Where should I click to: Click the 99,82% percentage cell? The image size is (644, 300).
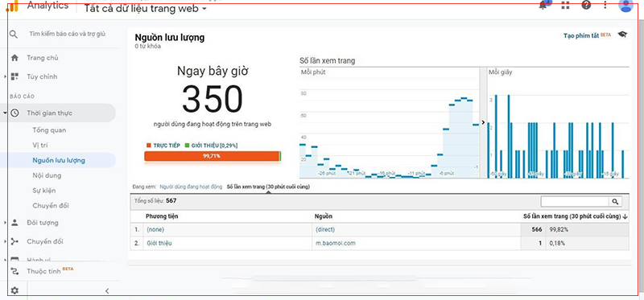559,230
